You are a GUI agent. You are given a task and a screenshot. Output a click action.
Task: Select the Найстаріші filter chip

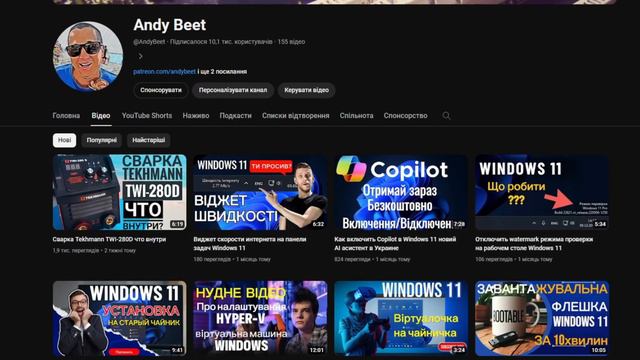pyautogui.click(x=149, y=140)
